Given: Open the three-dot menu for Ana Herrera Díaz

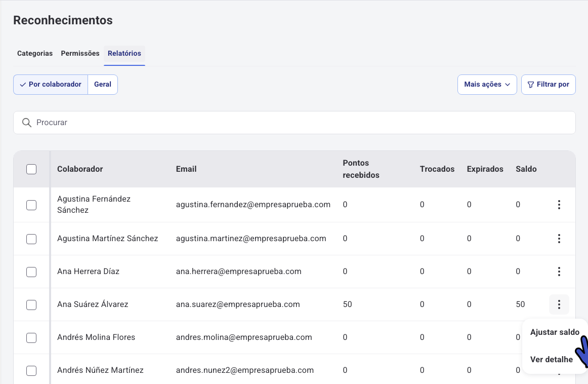Looking at the screenshot, I should point(559,272).
